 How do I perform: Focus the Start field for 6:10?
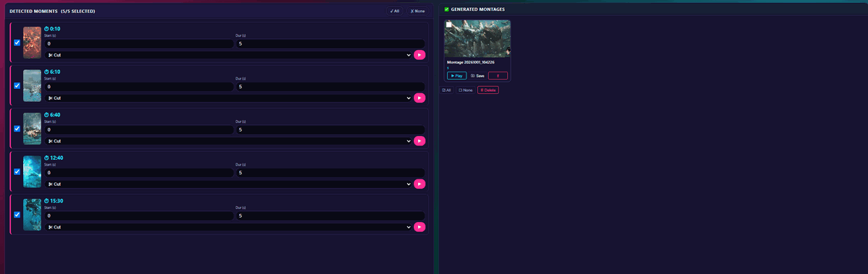tap(139, 87)
